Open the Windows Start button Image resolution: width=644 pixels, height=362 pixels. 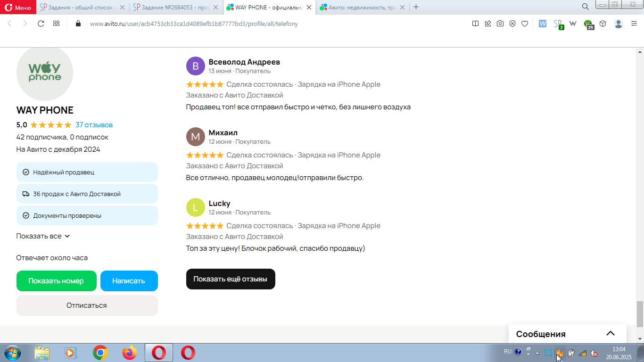(x=12, y=353)
